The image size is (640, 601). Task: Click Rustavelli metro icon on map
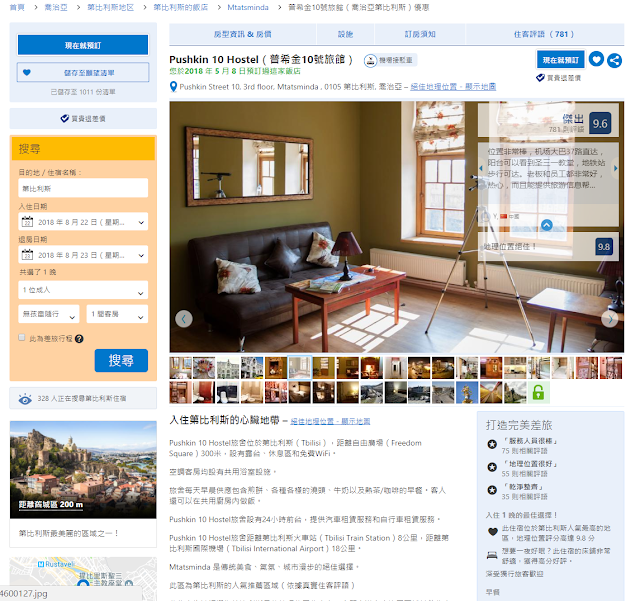[x=41, y=564]
